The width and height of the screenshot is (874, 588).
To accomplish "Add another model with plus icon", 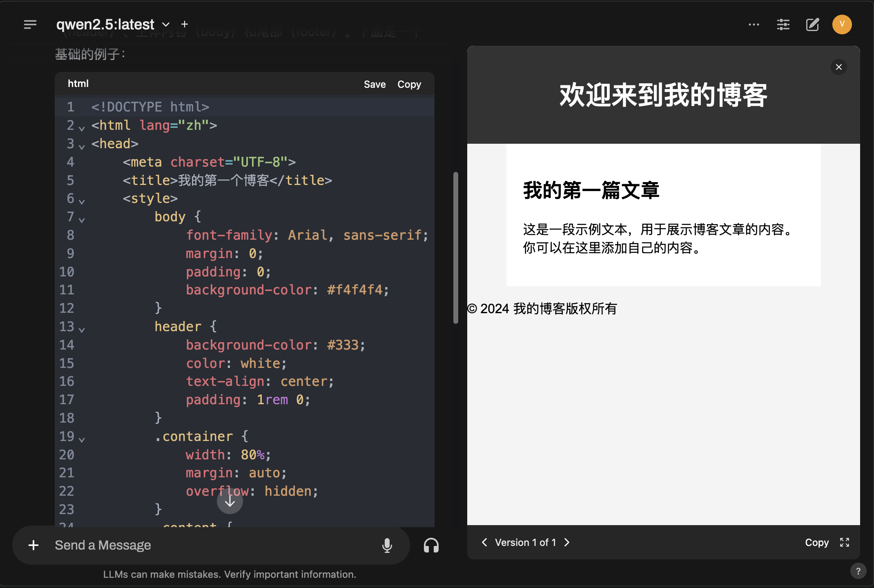I will point(185,24).
